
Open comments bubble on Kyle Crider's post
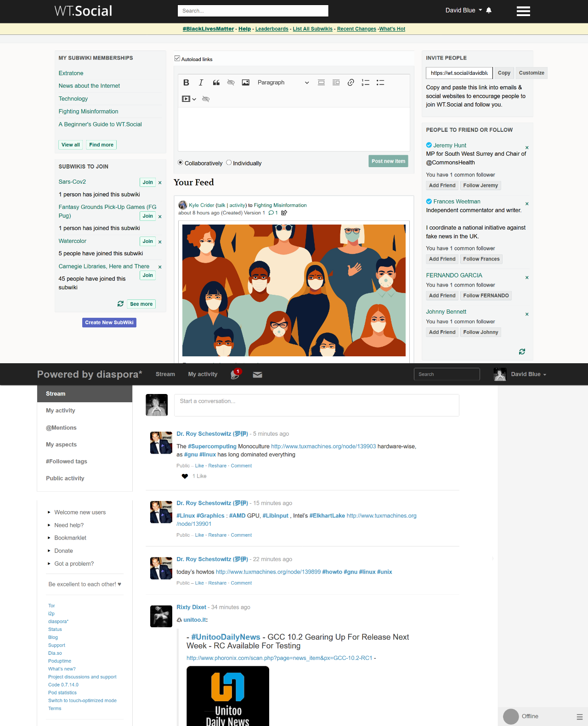tap(271, 213)
